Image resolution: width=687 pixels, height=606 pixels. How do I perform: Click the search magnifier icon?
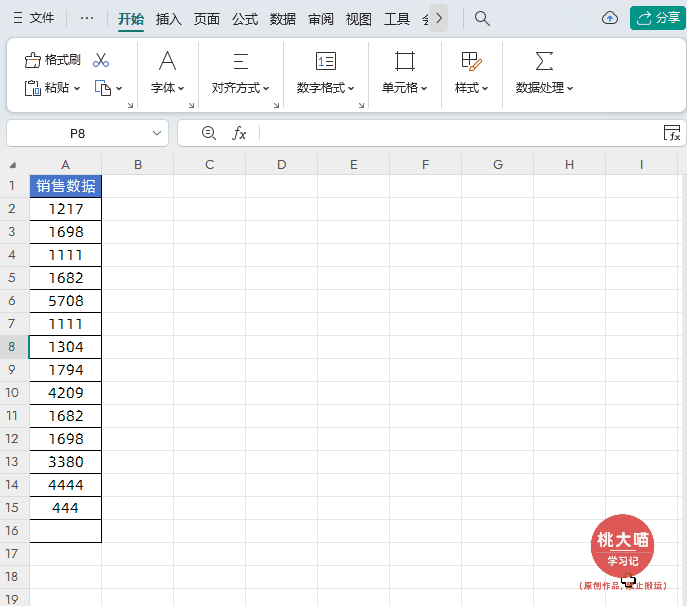482,18
